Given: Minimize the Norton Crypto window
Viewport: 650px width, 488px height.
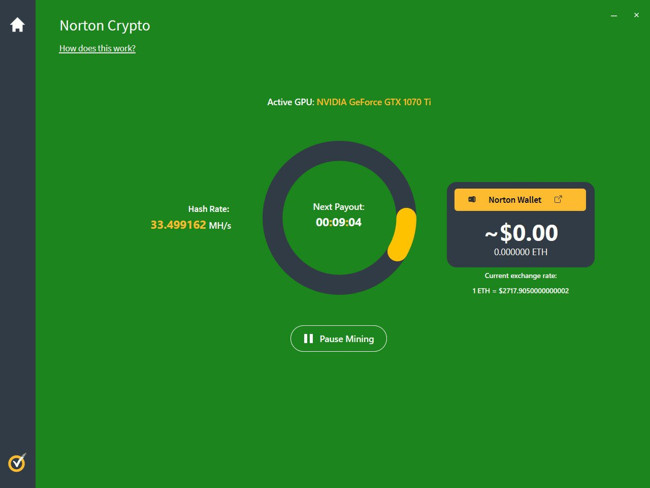Looking at the screenshot, I should pos(614,15).
